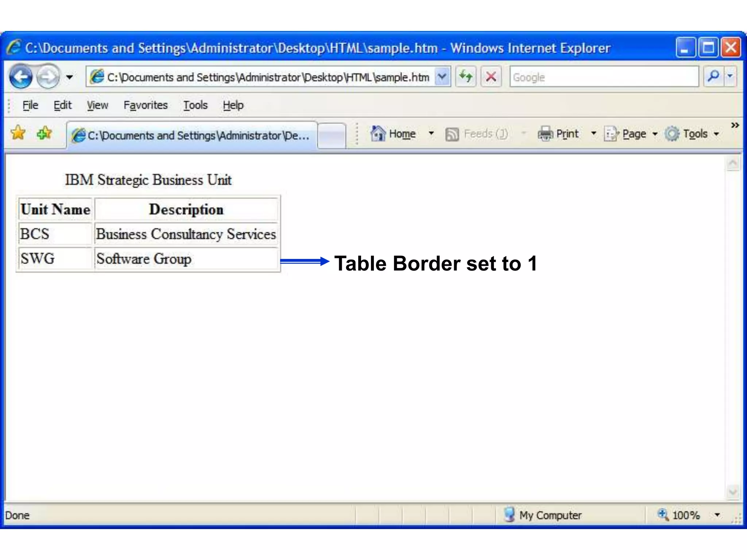Open Favorites Center star icon
This screenshot has width=747, height=560.
click(x=18, y=133)
